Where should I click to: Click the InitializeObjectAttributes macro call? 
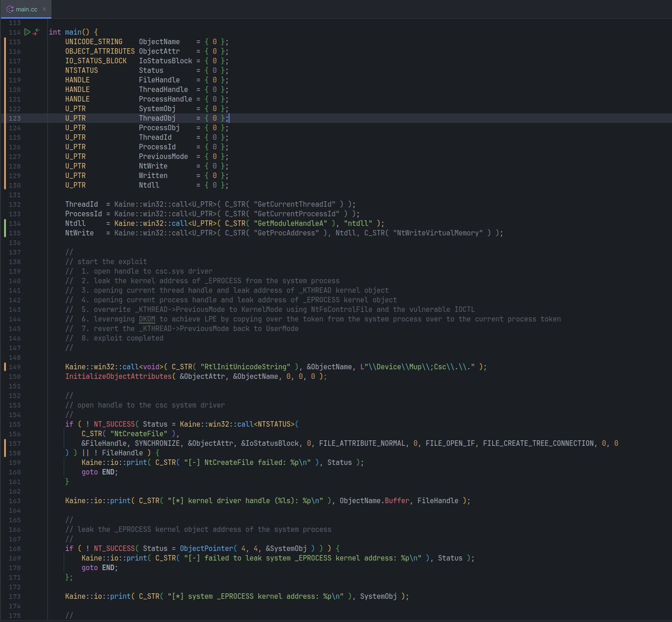coord(118,377)
